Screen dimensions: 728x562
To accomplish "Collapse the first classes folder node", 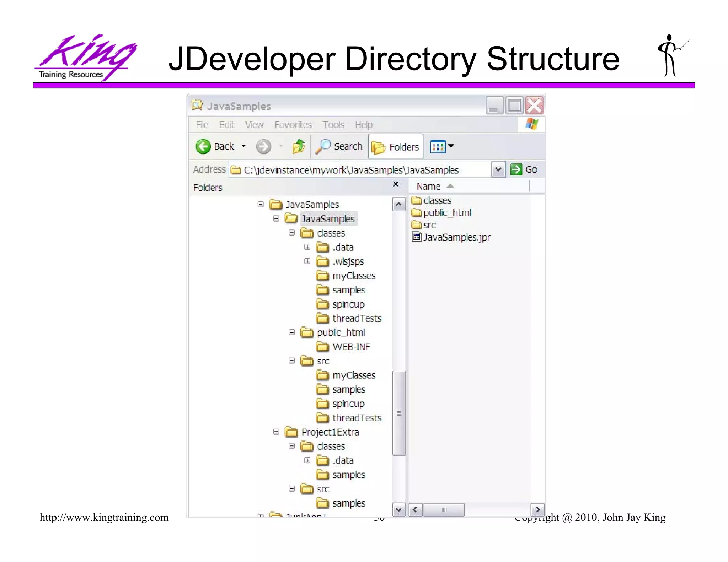I will [292, 233].
